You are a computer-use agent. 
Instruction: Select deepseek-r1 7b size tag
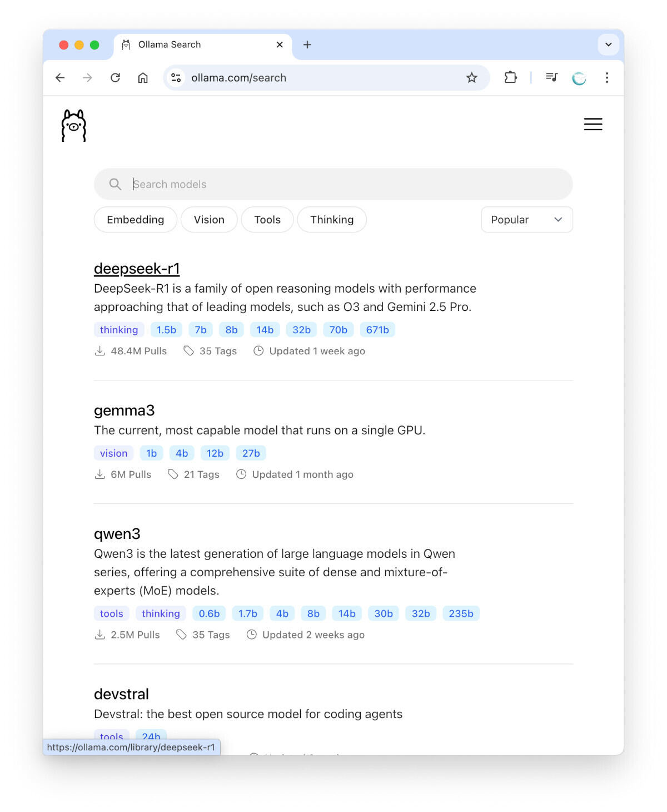pos(201,330)
